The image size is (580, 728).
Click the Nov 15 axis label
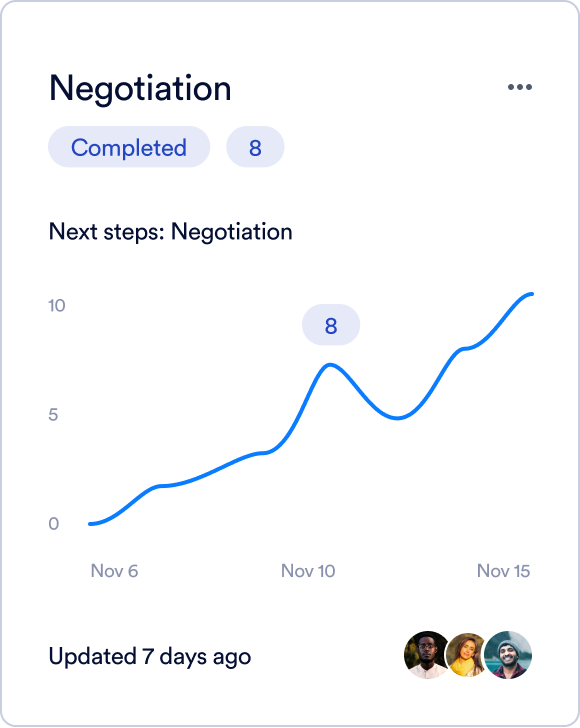coord(503,571)
